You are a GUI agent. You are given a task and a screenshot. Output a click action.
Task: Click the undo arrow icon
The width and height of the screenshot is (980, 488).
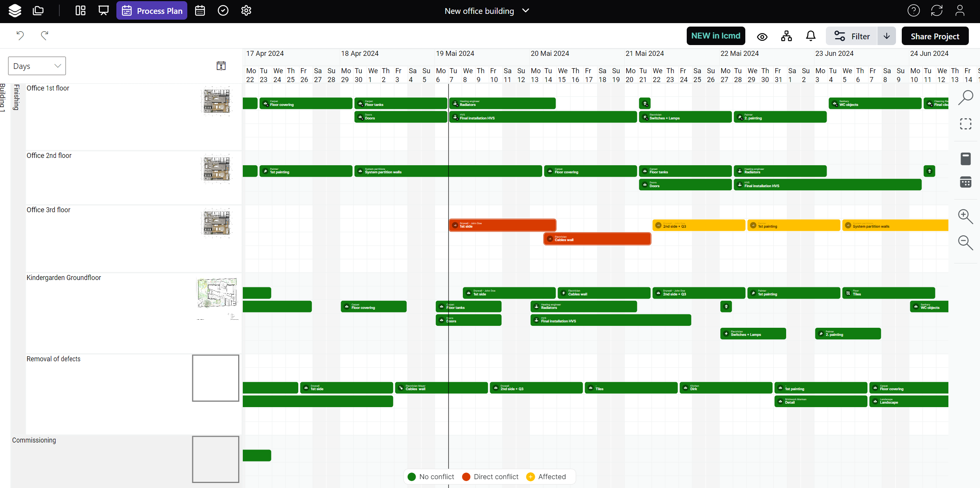pyautogui.click(x=20, y=35)
